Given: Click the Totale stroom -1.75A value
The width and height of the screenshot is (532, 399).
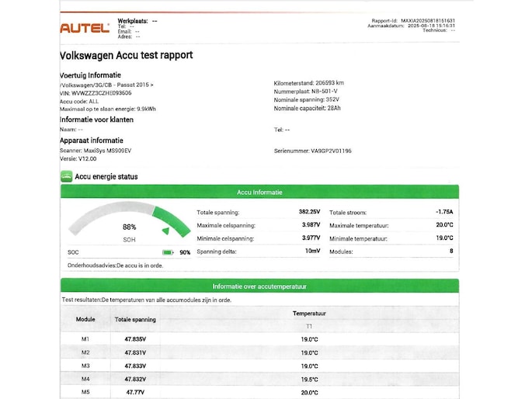Looking at the screenshot, I should coord(444,212).
